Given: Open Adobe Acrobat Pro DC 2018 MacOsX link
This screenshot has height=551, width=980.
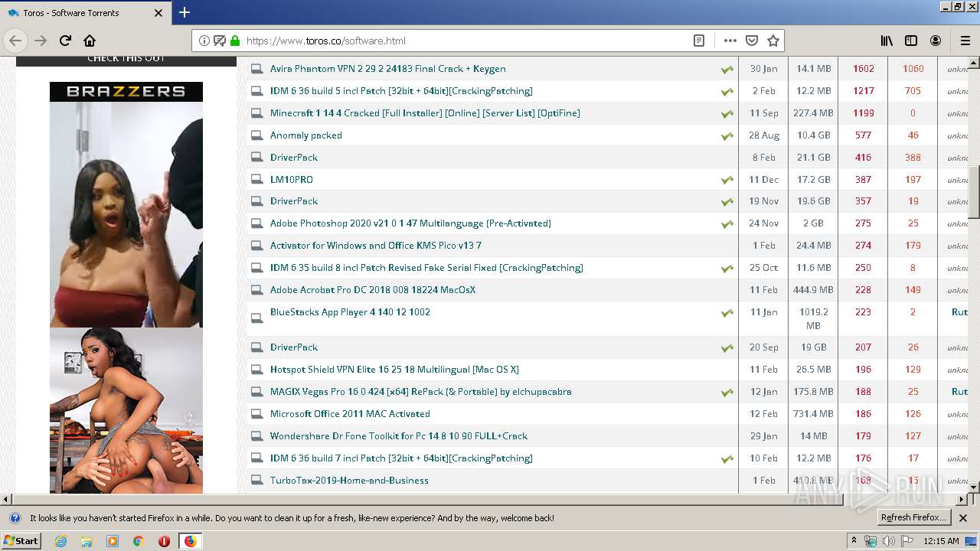Looking at the screenshot, I should click(372, 290).
